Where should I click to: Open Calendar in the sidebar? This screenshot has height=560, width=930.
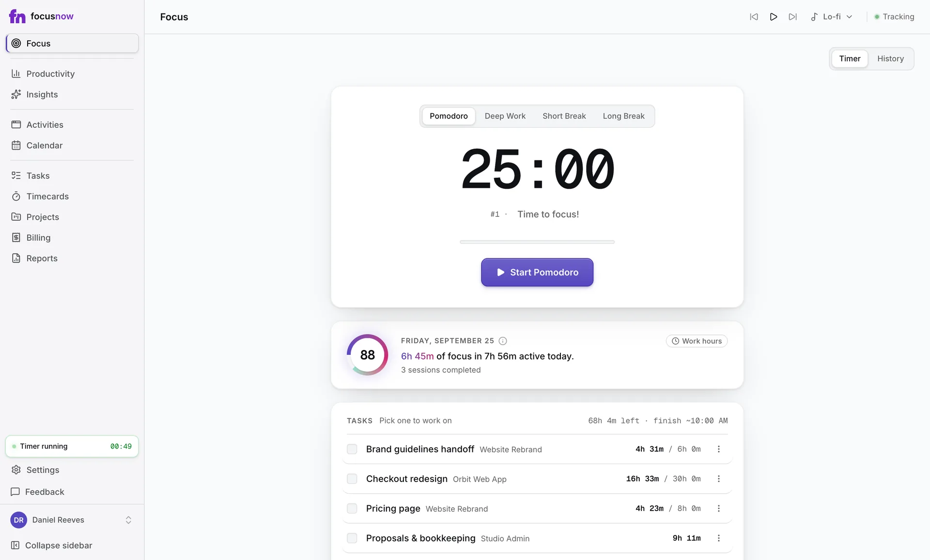click(72, 145)
